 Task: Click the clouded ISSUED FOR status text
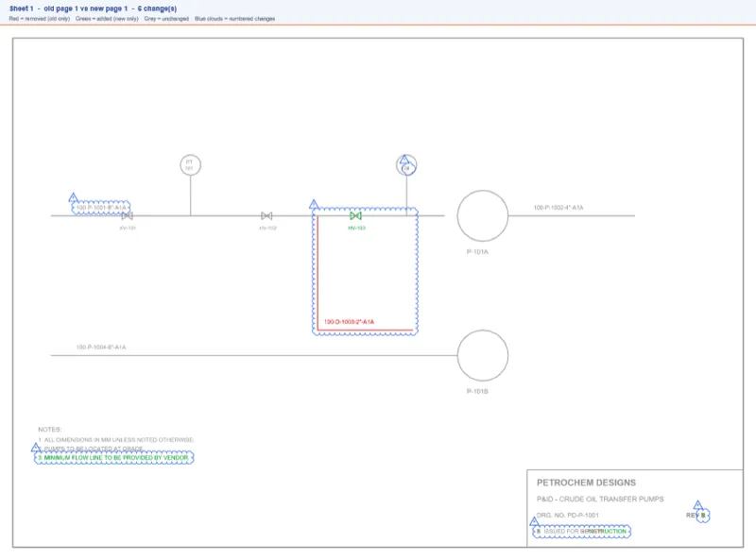581,531
